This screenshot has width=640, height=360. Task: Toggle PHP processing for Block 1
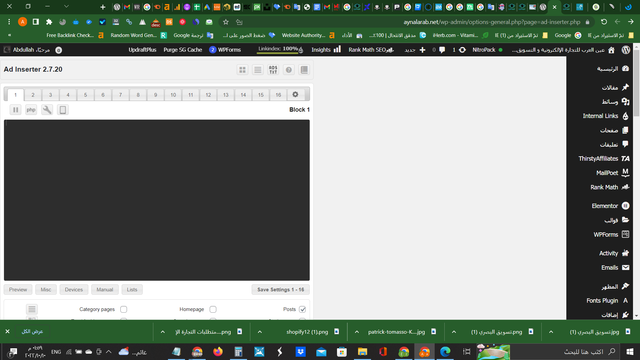click(31, 110)
